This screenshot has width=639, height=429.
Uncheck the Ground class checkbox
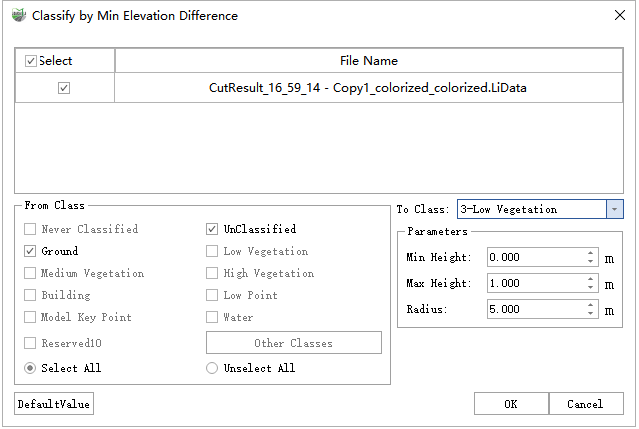click(30, 251)
